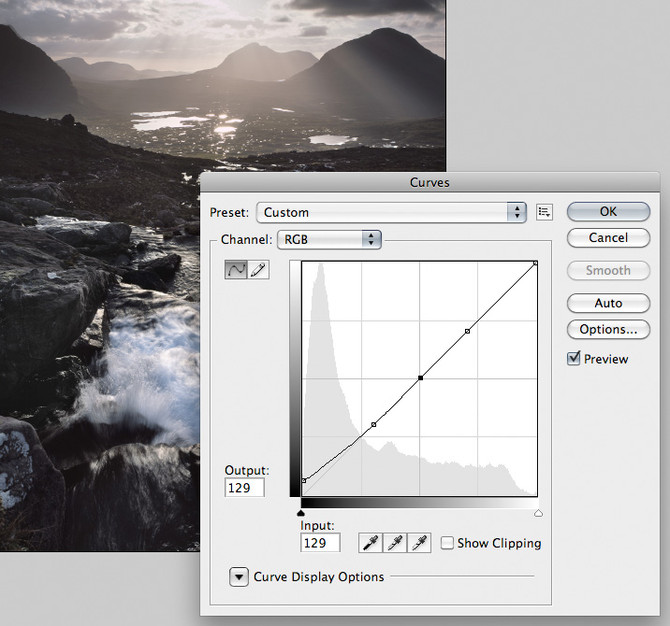Select the center curve control point
Viewport: 670px width, 626px height.
[420, 378]
